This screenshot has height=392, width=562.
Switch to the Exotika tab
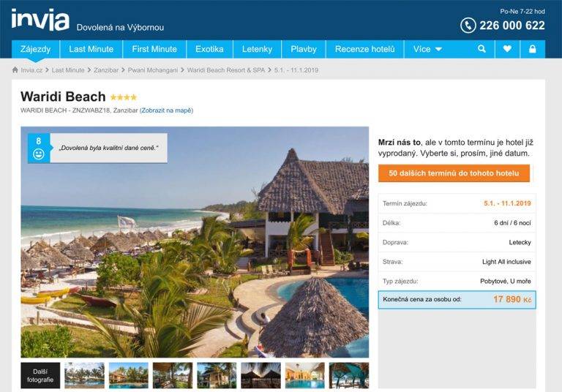(209, 49)
